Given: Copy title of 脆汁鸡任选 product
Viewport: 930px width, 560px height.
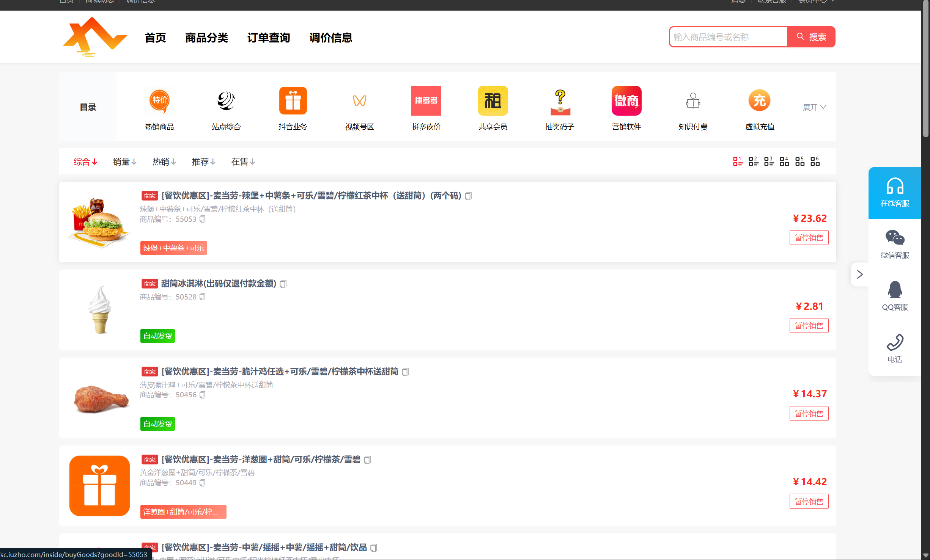Looking at the screenshot, I should pos(406,372).
